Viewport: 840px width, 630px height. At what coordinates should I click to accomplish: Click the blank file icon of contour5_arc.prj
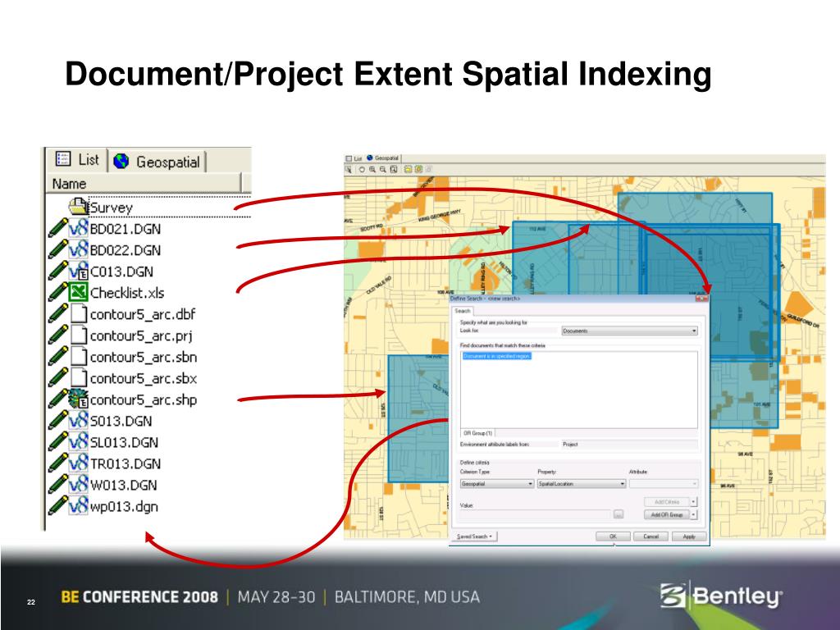click(x=78, y=336)
